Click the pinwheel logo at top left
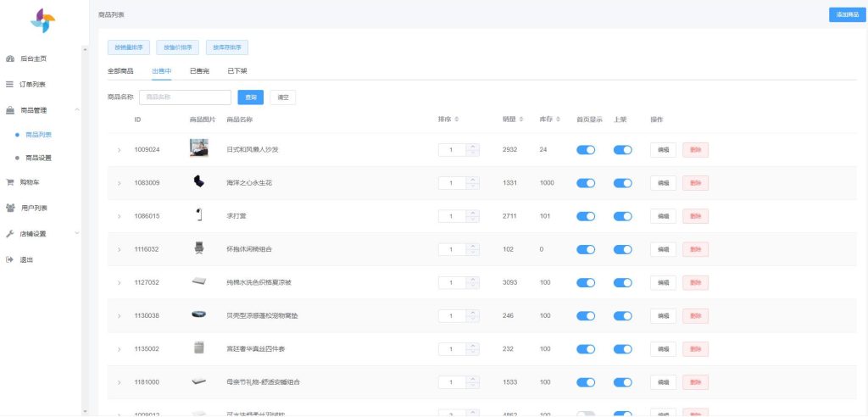The image size is (868, 417). pos(42,20)
